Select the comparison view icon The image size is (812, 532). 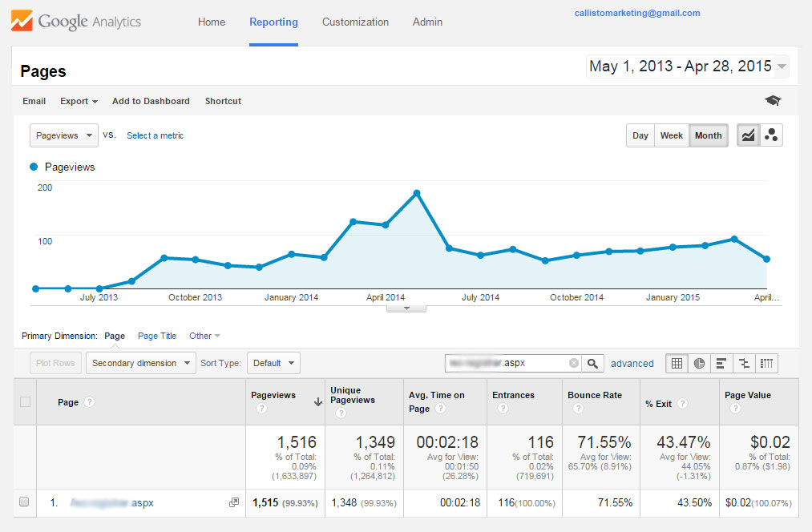click(744, 363)
